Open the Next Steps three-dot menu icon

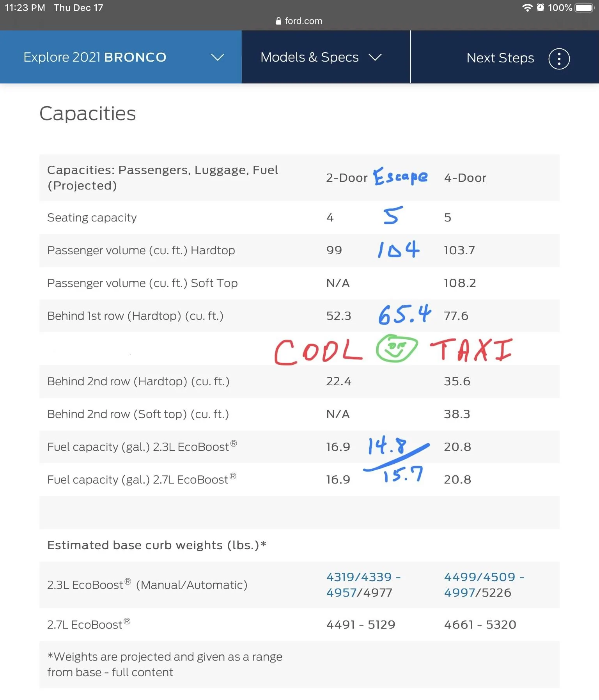[x=559, y=59]
